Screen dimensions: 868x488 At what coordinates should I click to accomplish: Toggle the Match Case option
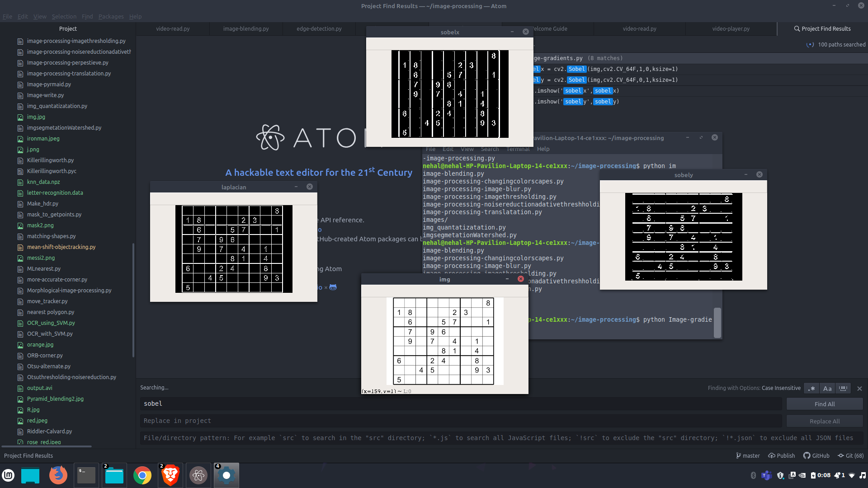coord(827,389)
